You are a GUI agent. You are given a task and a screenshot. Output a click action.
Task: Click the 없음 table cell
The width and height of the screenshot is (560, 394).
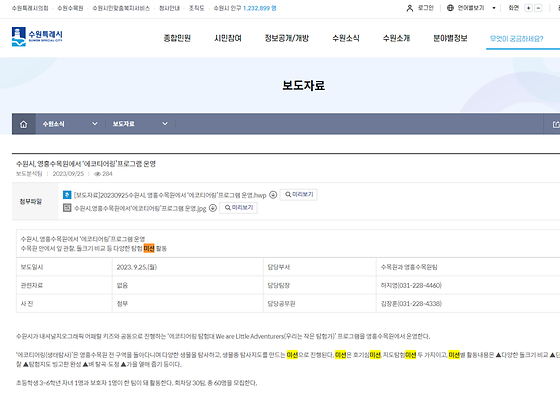tap(188, 285)
